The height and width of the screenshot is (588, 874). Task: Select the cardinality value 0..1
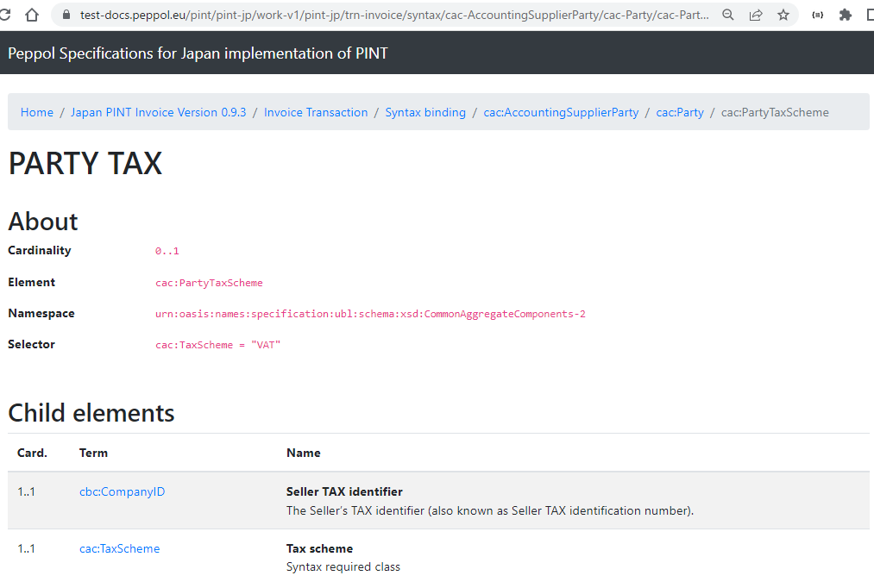167,251
